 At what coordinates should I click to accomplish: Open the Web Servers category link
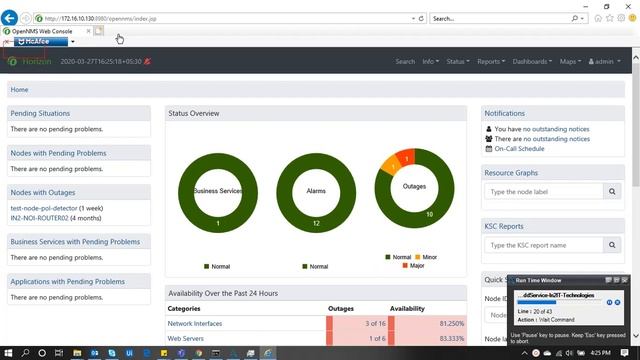185,338
